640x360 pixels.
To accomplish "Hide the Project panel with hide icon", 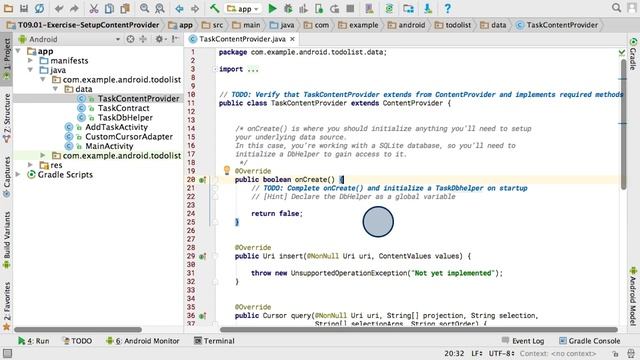I will click(175, 39).
